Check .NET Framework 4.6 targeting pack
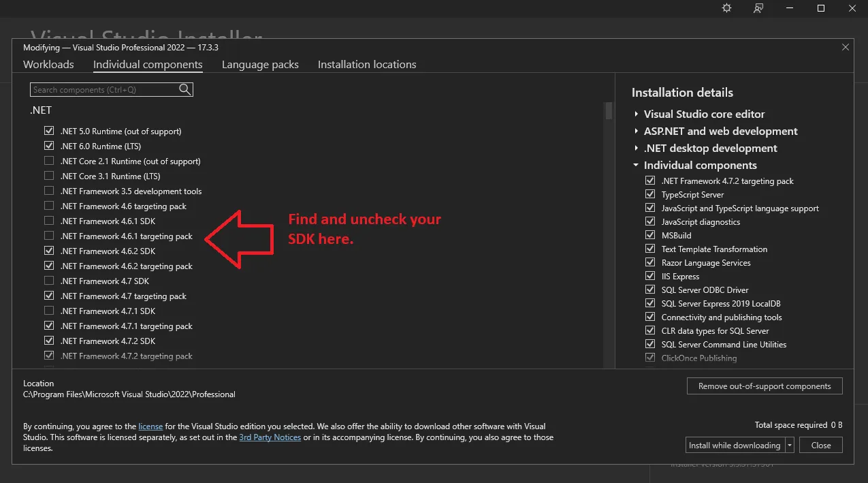This screenshot has height=483, width=868. coord(49,206)
